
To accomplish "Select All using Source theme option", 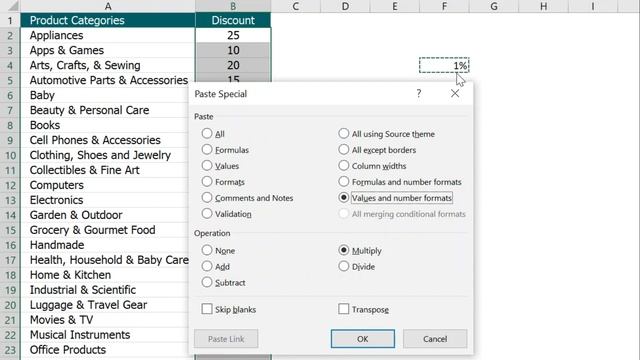I will pos(387,133).
